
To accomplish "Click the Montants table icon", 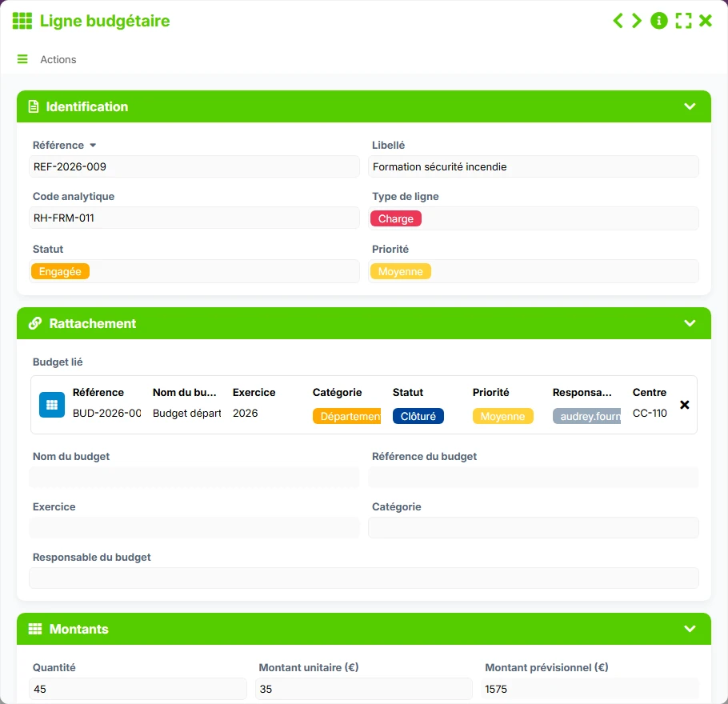I will tap(35, 629).
